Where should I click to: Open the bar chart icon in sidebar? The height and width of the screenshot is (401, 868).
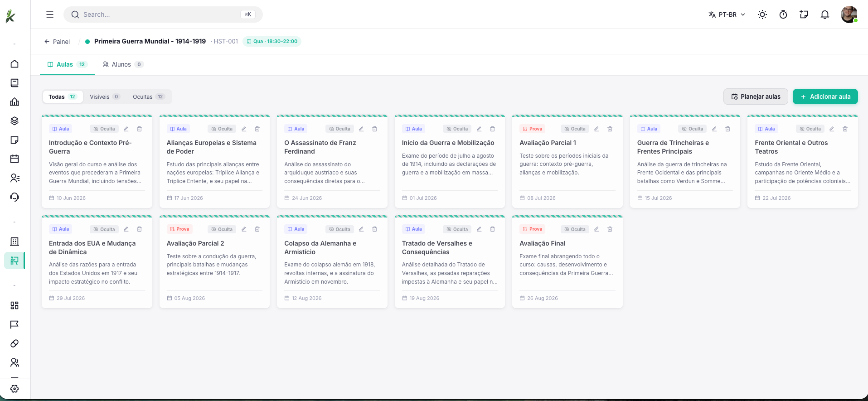[15, 102]
